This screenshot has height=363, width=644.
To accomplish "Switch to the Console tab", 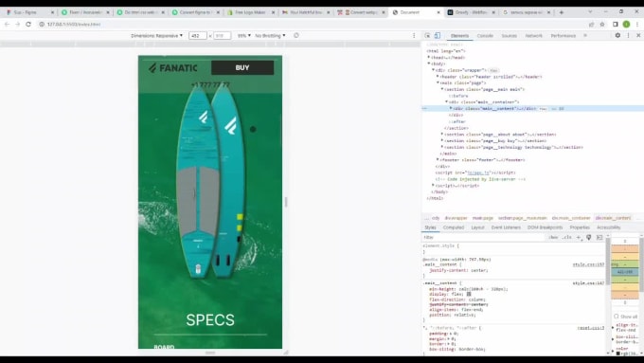I will coord(485,36).
